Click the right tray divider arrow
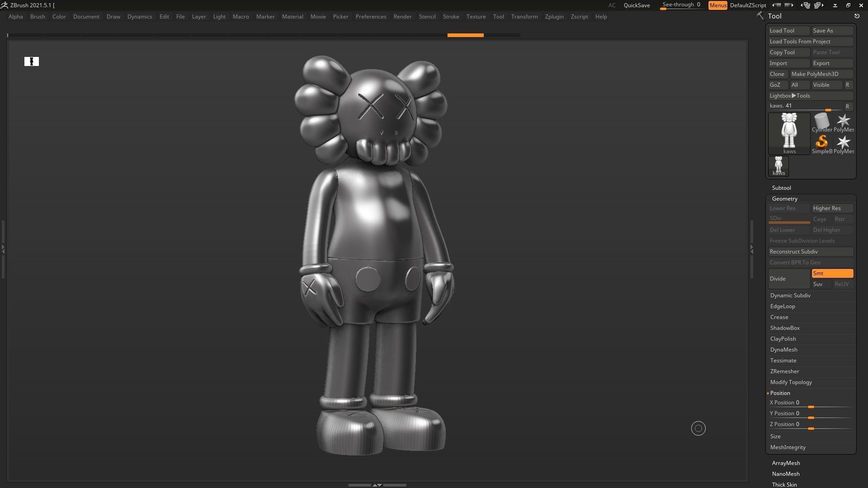Image resolution: width=868 pixels, height=488 pixels. [x=751, y=249]
